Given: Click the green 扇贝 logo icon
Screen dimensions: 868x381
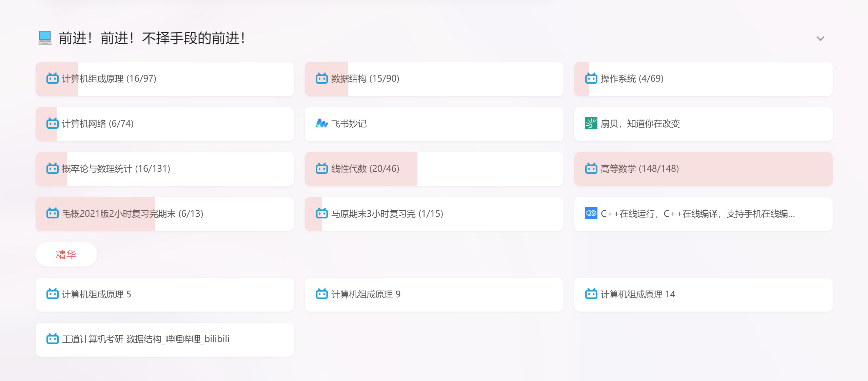Looking at the screenshot, I should pyautogui.click(x=591, y=124).
